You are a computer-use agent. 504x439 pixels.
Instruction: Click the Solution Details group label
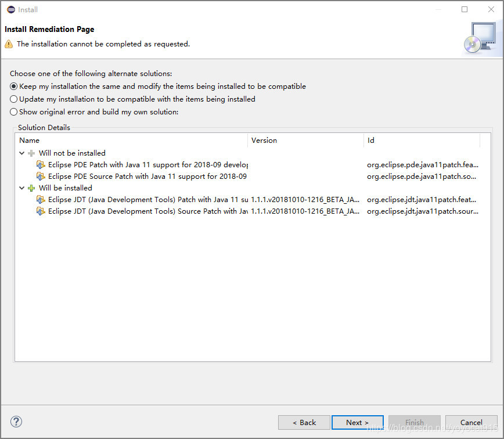click(x=44, y=128)
